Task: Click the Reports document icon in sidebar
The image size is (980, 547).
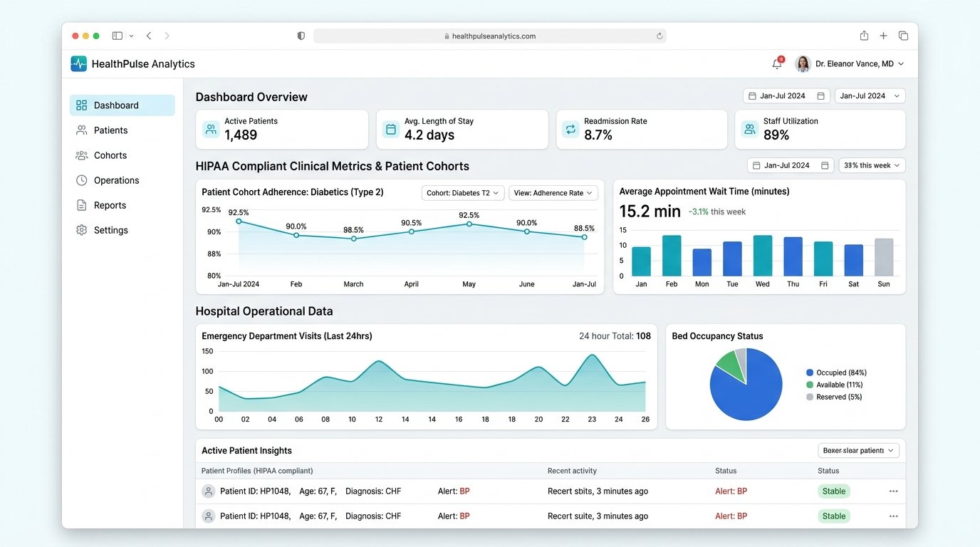Action: coord(81,205)
